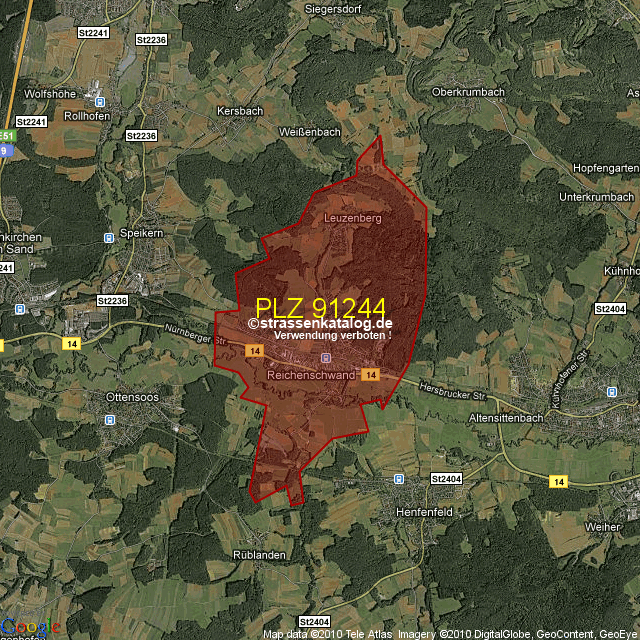640x640 pixels.
Task: Select the Reichenschwand town label
Action: click(x=311, y=375)
